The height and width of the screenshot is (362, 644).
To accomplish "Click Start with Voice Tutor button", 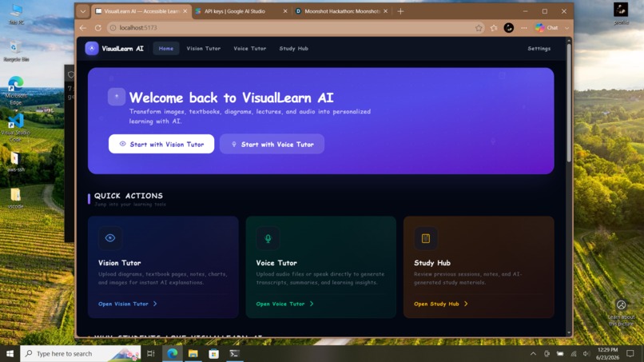I will coord(272,144).
